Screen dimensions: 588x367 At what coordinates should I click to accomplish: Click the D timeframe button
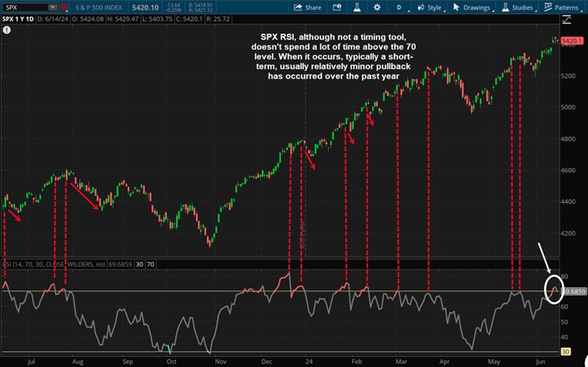pos(398,7)
